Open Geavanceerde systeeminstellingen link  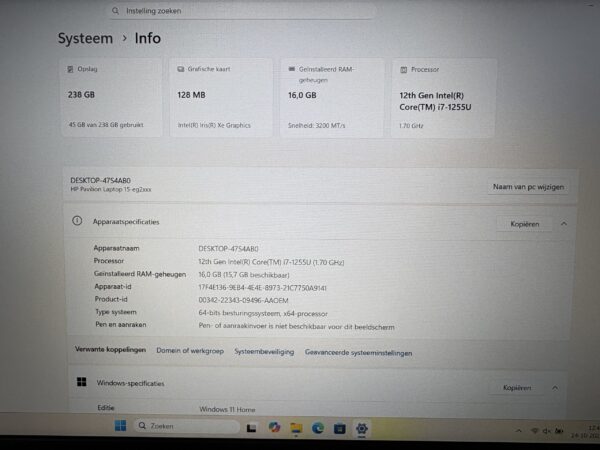coord(359,353)
